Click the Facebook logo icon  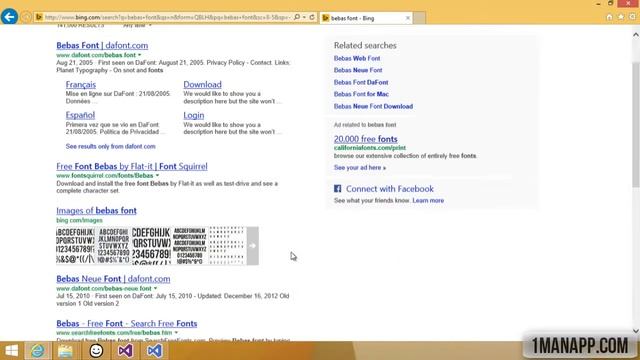point(338,189)
